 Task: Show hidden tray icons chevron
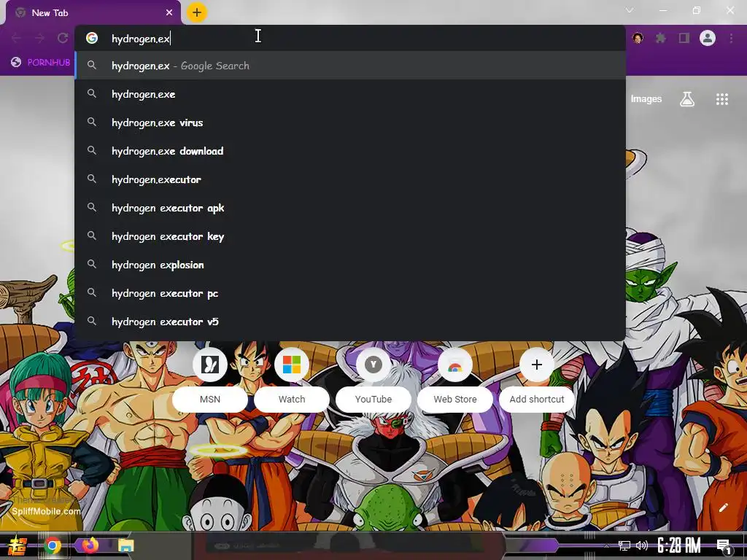pos(606,545)
